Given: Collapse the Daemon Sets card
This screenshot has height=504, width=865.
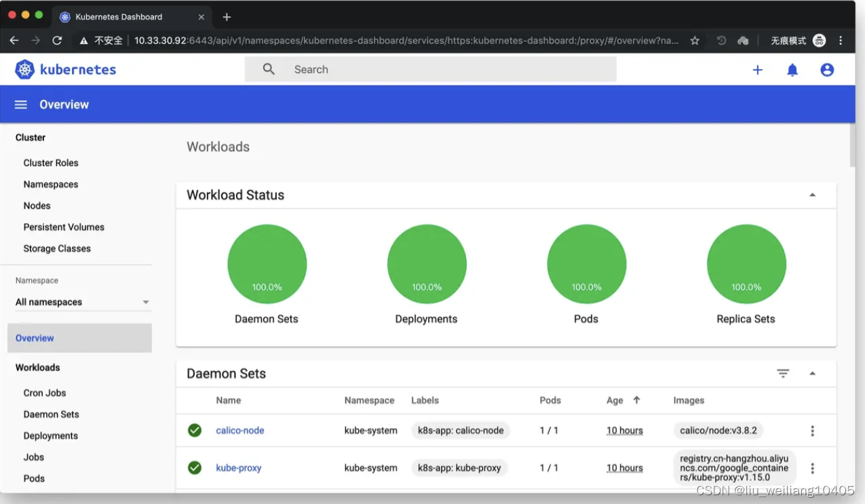Looking at the screenshot, I should (812, 374).
